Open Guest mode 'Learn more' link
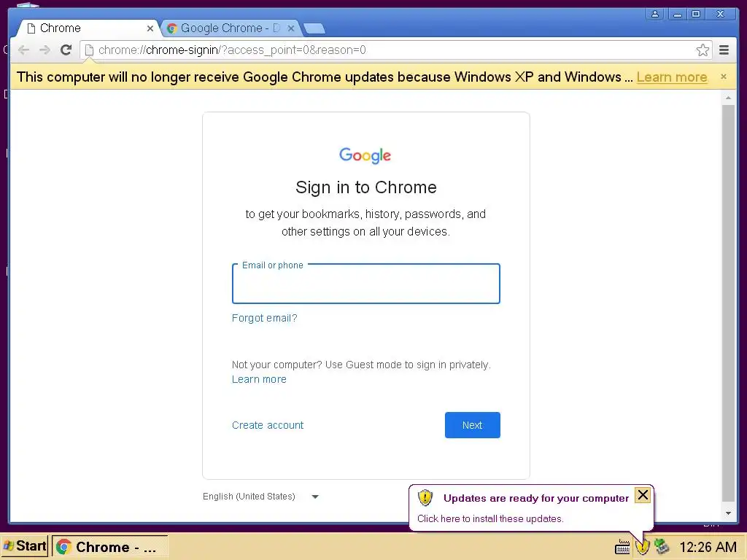 [x=259, y=379]
